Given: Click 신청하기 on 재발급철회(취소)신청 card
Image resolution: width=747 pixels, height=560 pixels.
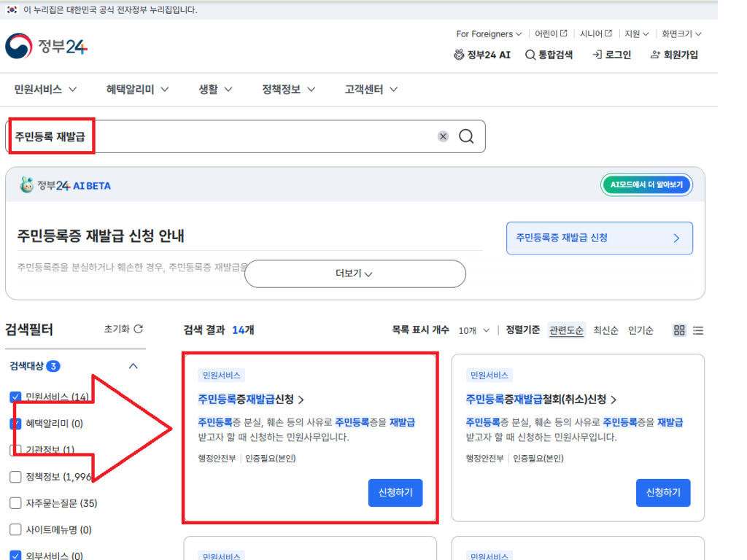Looking at the screenshot, I should (663, 492).
